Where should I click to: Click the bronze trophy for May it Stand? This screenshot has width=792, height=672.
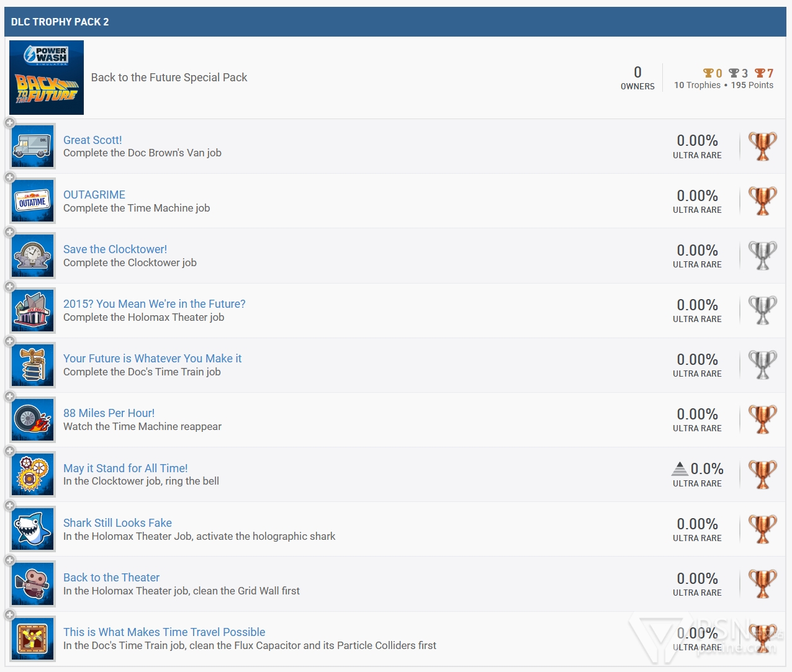[763, 475]
